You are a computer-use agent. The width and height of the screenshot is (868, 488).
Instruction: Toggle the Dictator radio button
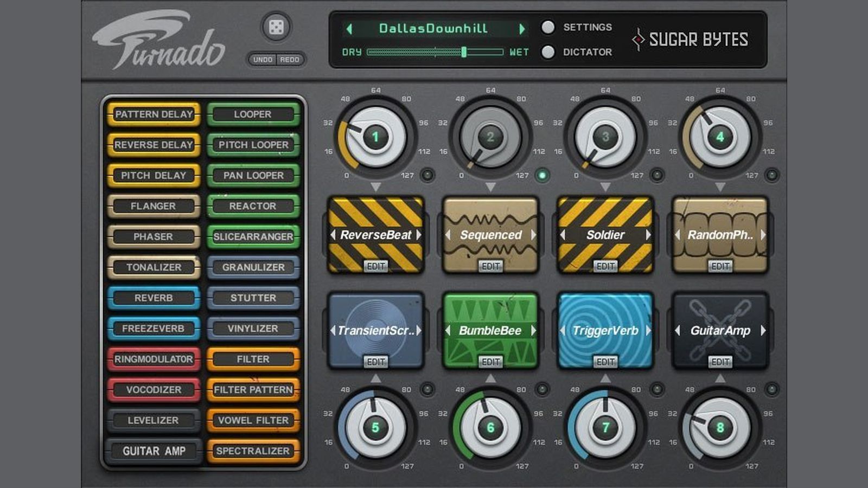[x=548, y=52]
